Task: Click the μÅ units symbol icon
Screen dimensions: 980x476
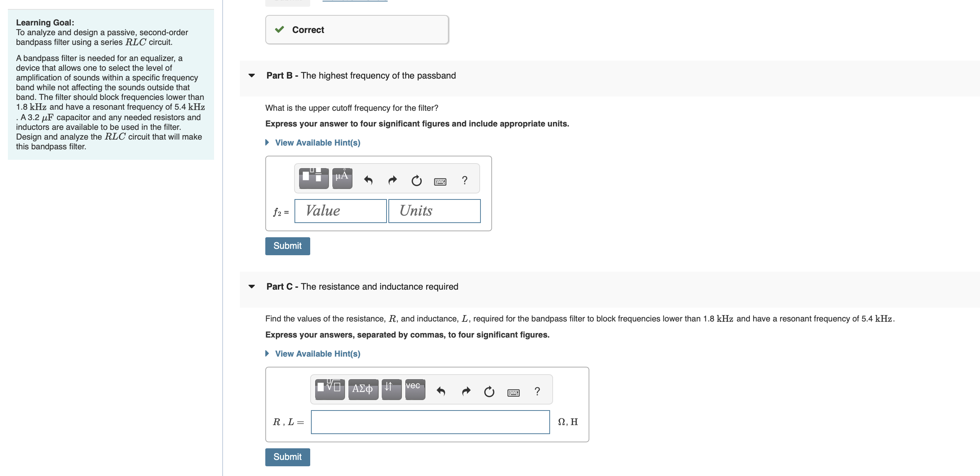Action: click(342, 177)
